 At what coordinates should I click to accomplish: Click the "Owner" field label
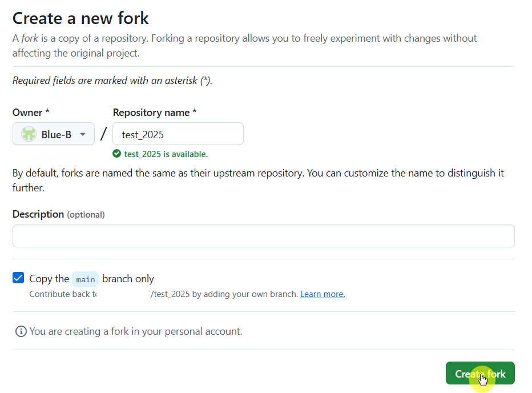pos(27,113)
